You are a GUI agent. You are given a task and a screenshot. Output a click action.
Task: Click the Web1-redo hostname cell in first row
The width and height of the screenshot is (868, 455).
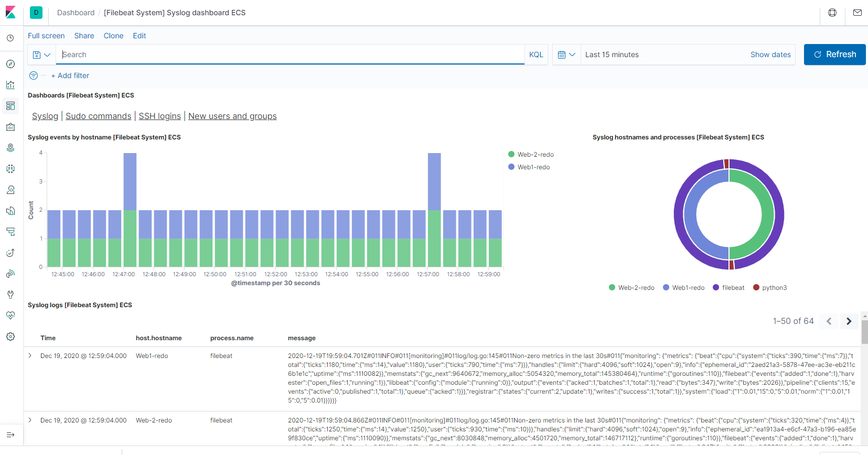(152, 356)
